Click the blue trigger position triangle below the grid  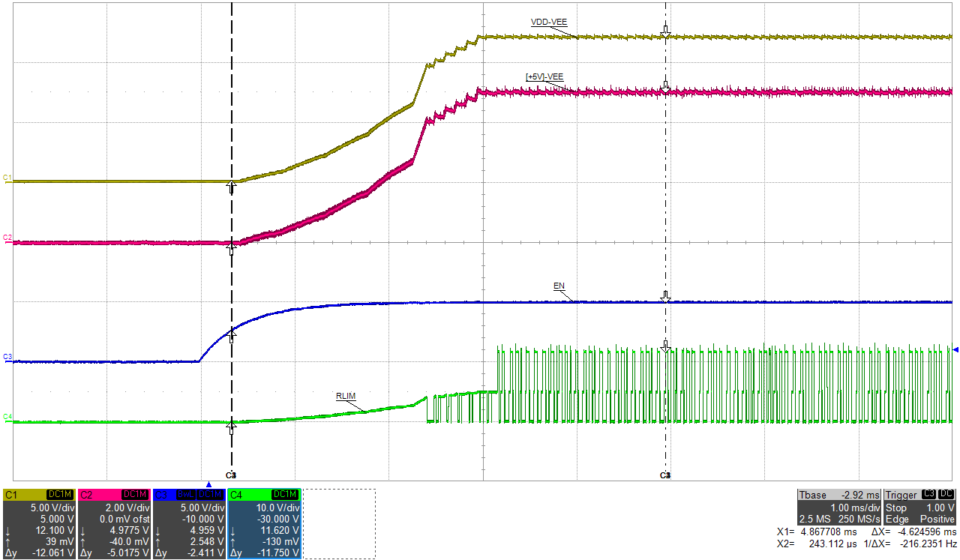pos(208,485)
